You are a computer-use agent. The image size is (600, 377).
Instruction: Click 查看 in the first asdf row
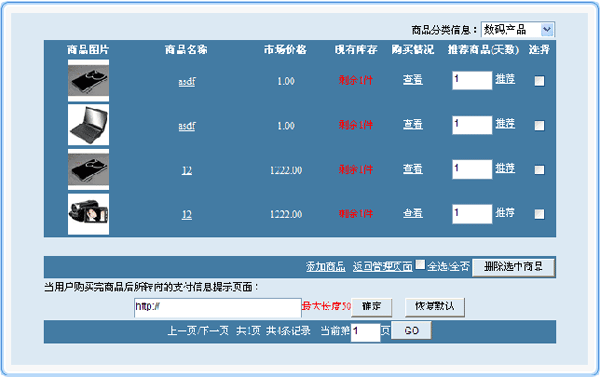coord(412,80)
